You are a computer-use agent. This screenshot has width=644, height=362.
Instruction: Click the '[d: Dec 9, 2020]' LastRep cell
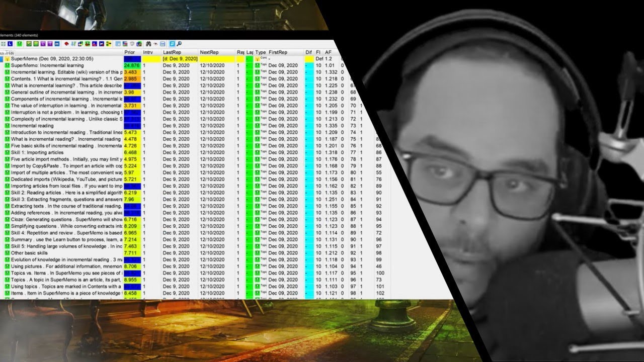180,59
